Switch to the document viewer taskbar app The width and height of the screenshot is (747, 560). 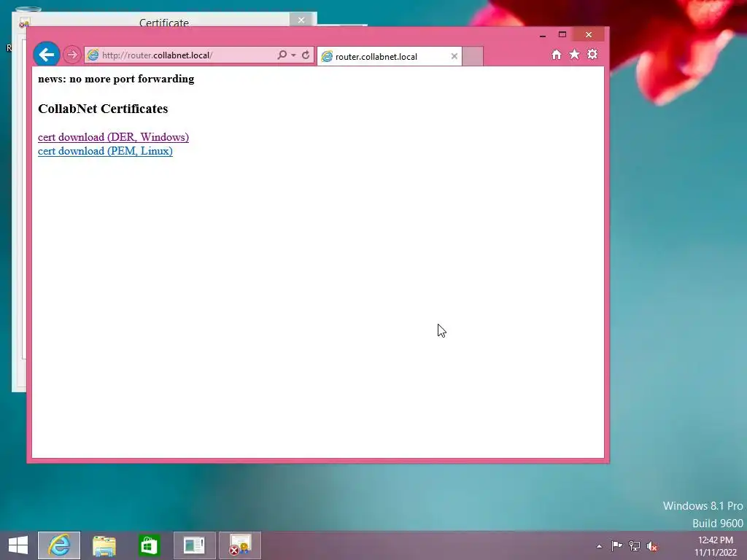click(x=194, y=545)
